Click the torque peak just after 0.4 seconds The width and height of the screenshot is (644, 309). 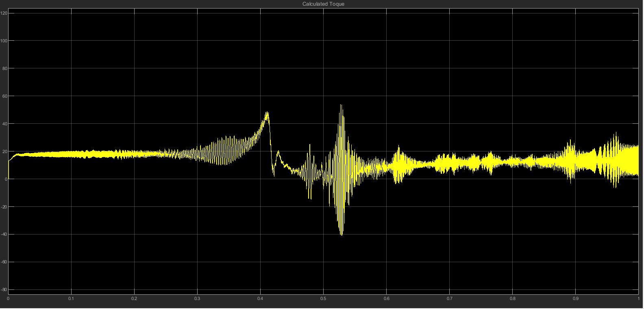coord(267,113)
